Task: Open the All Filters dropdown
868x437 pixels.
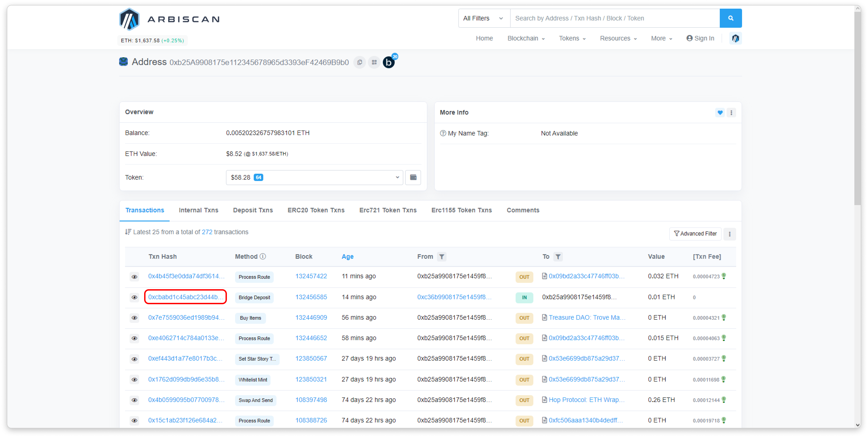Action: coord(483,18)
